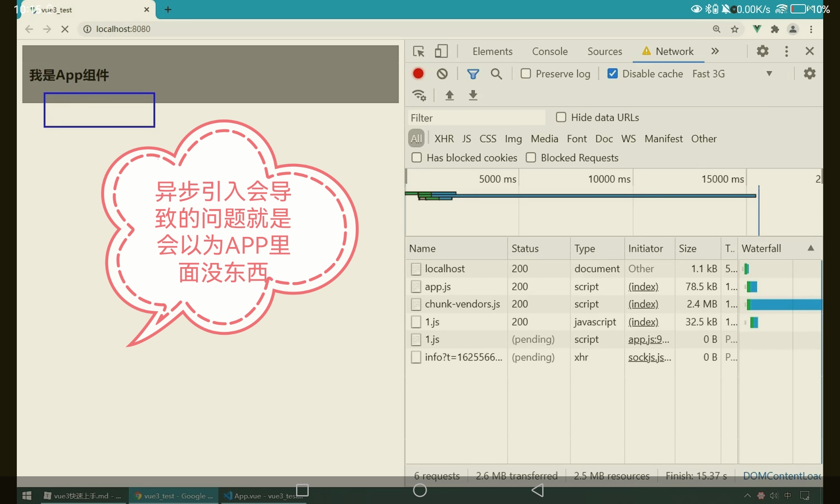Open the network search magnifier
The image size is (840, 504).
pos(496,74)
